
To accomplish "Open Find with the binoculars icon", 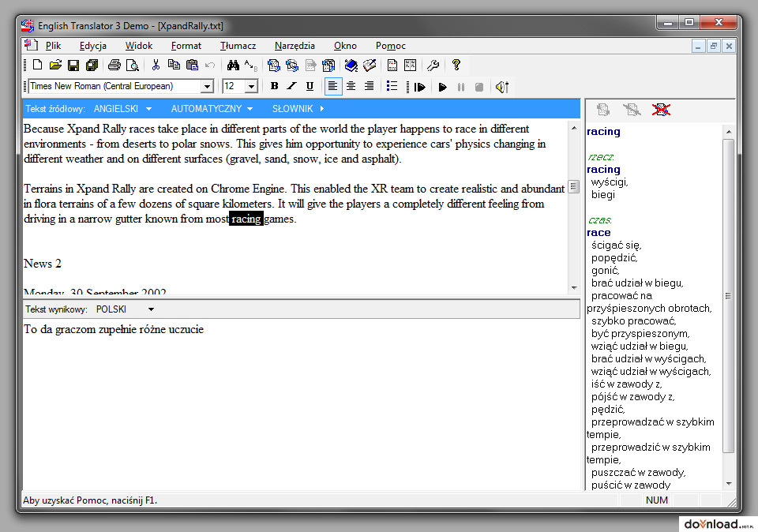I will pyautogui.click(x=233, y=65).
